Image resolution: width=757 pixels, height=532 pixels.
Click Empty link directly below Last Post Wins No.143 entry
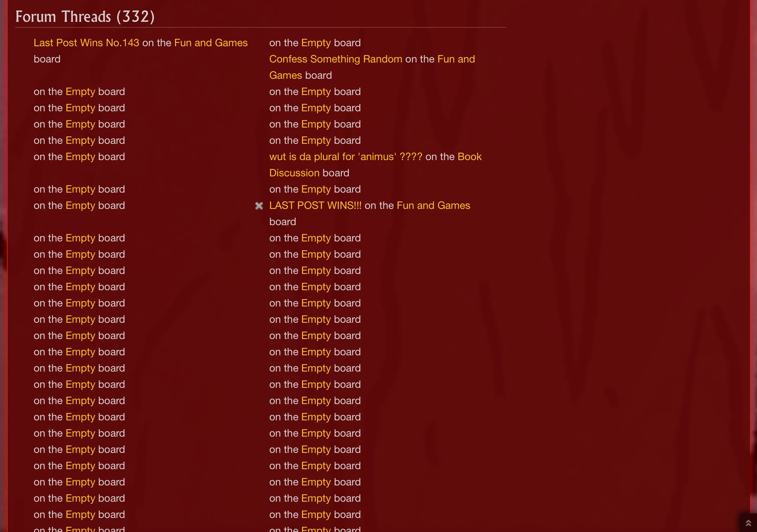point(81,92)
